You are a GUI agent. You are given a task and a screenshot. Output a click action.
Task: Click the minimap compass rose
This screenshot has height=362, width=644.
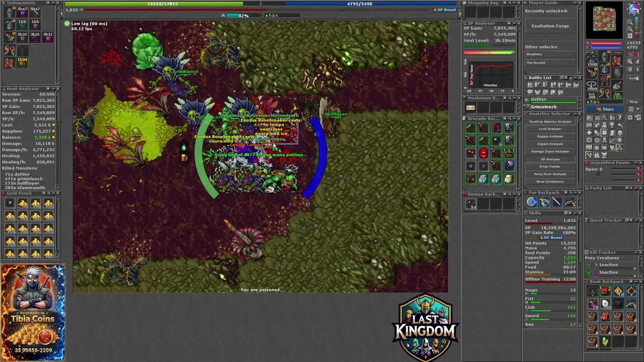[x=634, y=9]
